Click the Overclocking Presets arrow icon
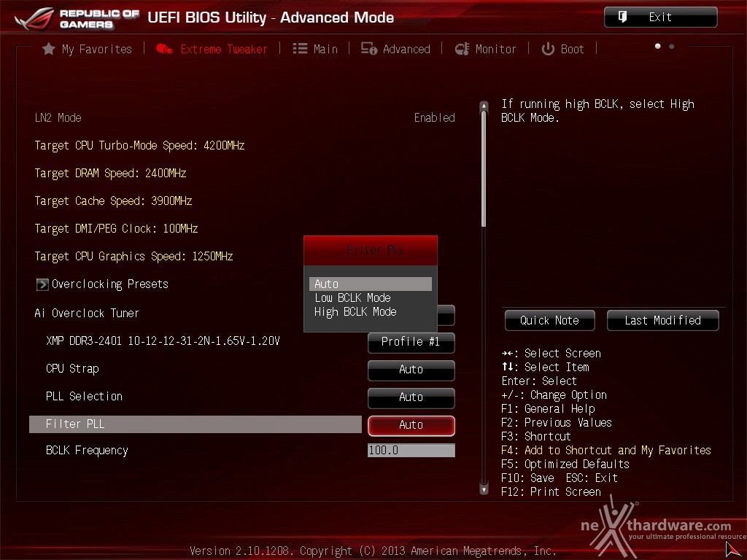747x560 pixels. [42, 284]
